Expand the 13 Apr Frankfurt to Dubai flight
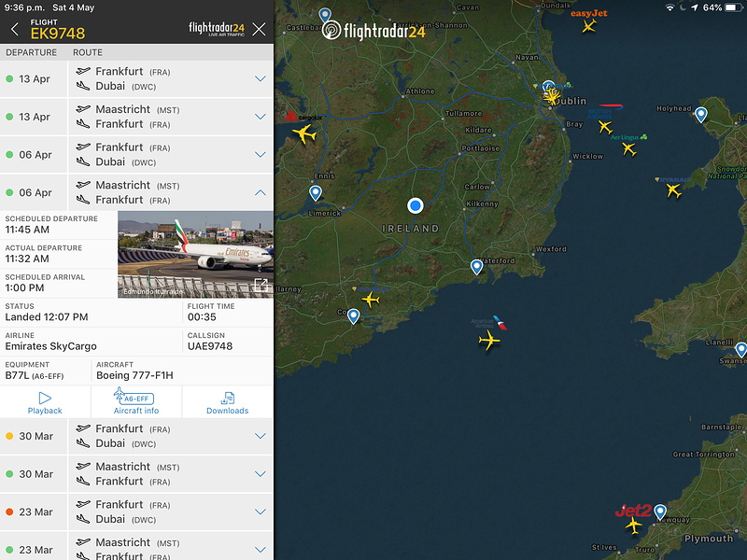Image resolution: width=747 pixels, height=560 pixels. tap(261, 78)
